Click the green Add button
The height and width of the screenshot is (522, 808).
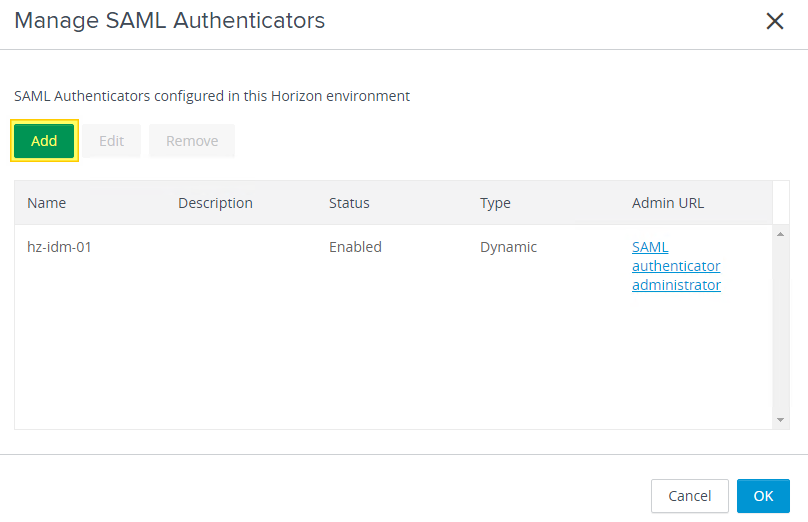44,141
